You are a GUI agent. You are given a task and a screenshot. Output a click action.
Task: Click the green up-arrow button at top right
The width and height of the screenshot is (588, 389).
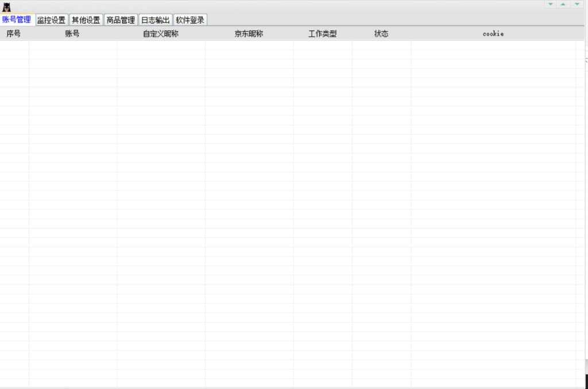click(563, 4)
